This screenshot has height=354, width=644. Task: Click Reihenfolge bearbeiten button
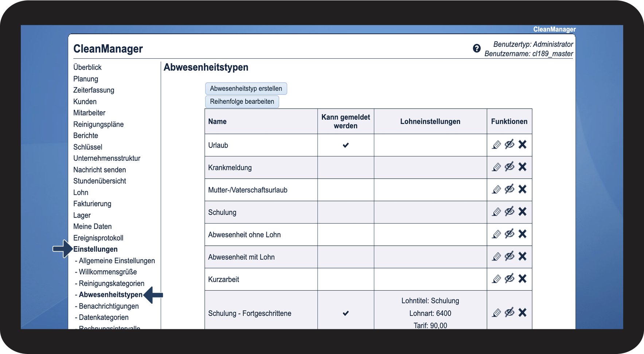pyautogui.click(x=242, y=102)
